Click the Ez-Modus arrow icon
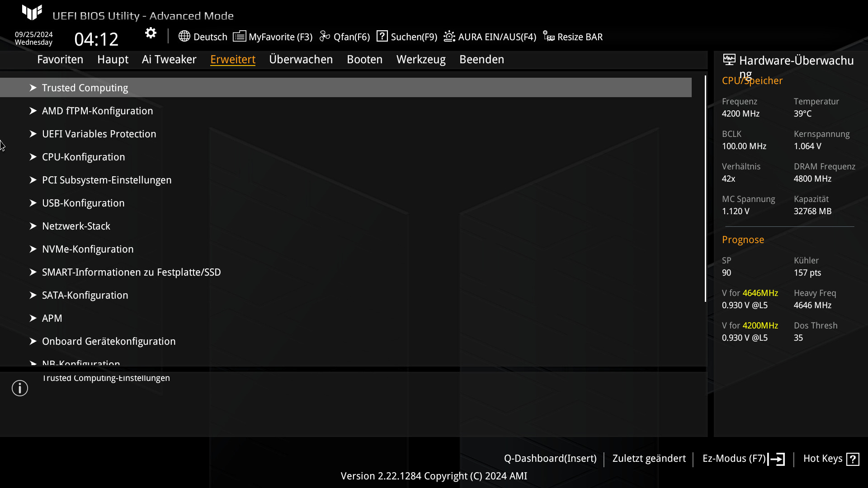This screenshot has height=488, width=868. (x=777, y=459)
